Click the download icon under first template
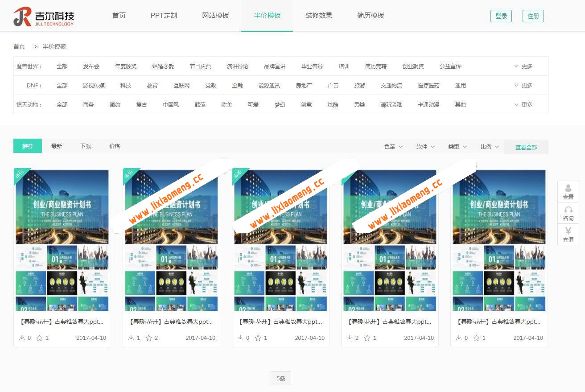This screenshot has height=392, width=585. point(22,338)
